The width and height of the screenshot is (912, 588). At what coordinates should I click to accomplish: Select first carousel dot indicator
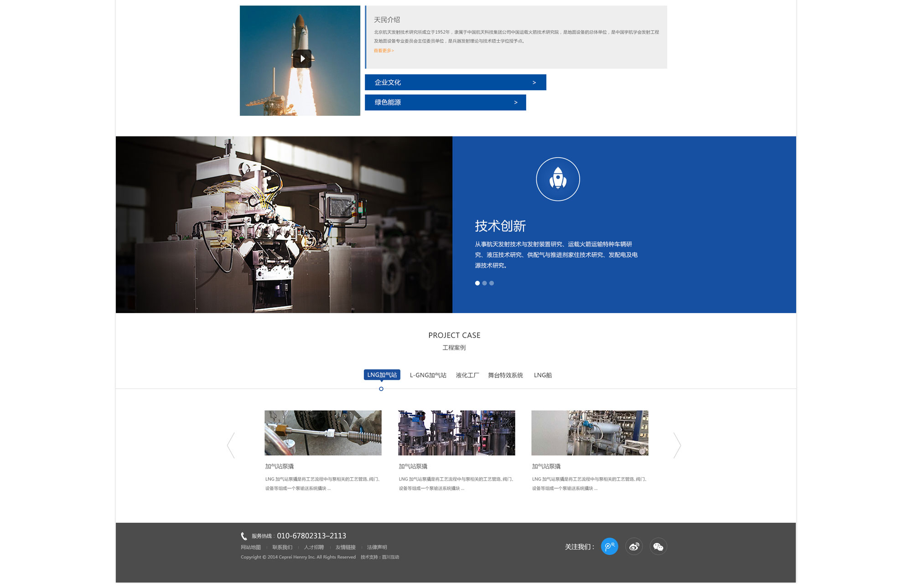(477, 283)
